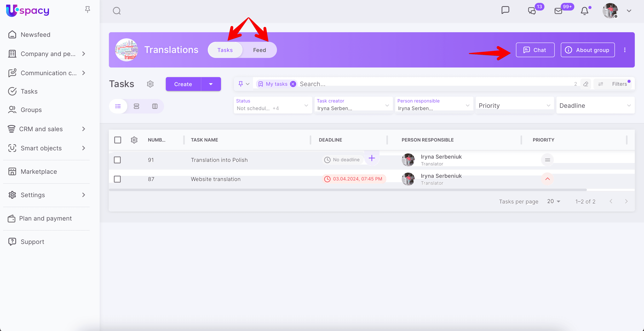Open the email inbox with 99+ badge
This screenshot has width=644, height=331.
click(x=558, y=11)
